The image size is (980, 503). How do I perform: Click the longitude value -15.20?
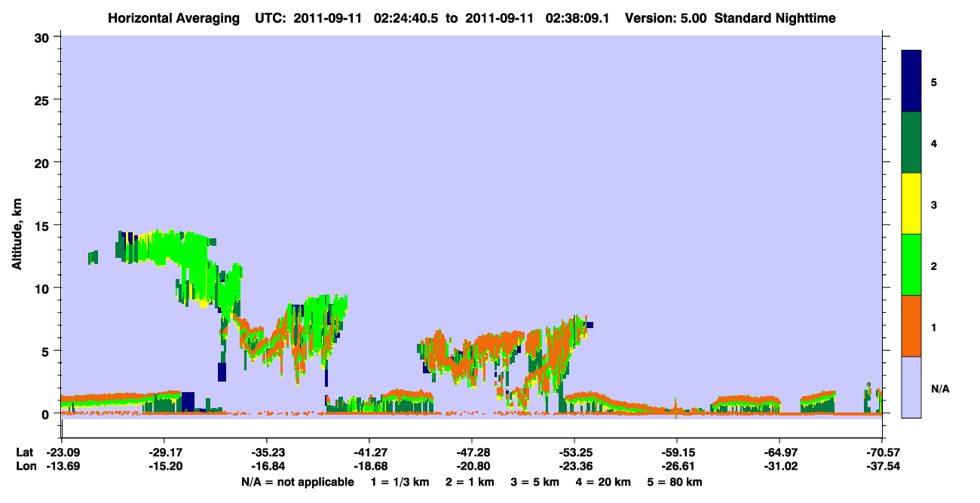(164, 467)
